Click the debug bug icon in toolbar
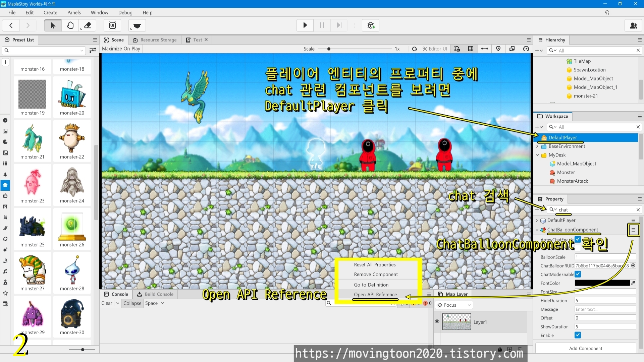The image size is (644, 362). 371,25
